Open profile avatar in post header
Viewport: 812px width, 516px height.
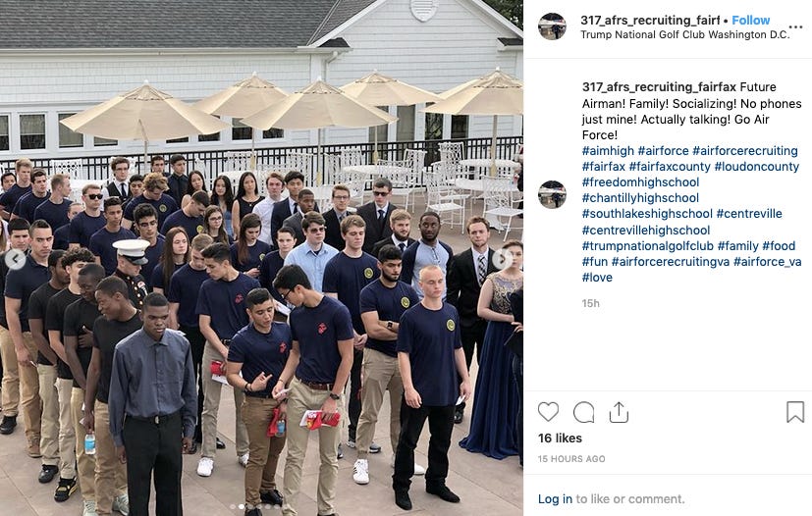[x=552, y=26]
